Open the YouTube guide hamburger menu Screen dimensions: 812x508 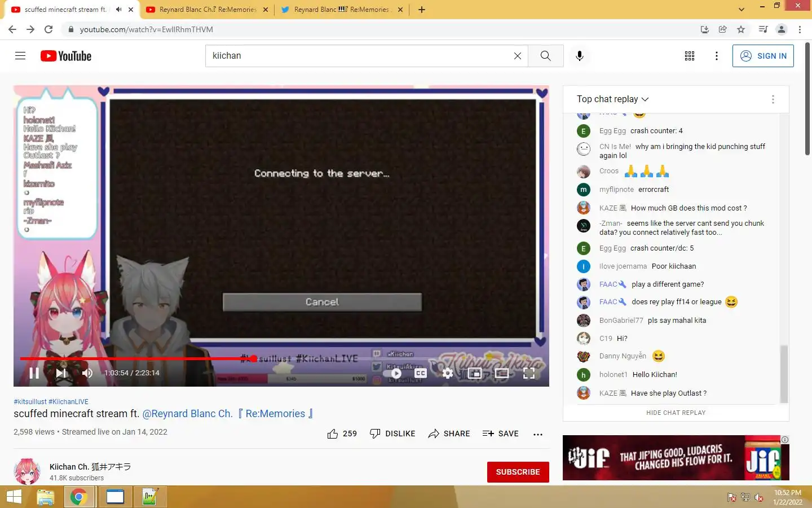[x=20, y=56]
